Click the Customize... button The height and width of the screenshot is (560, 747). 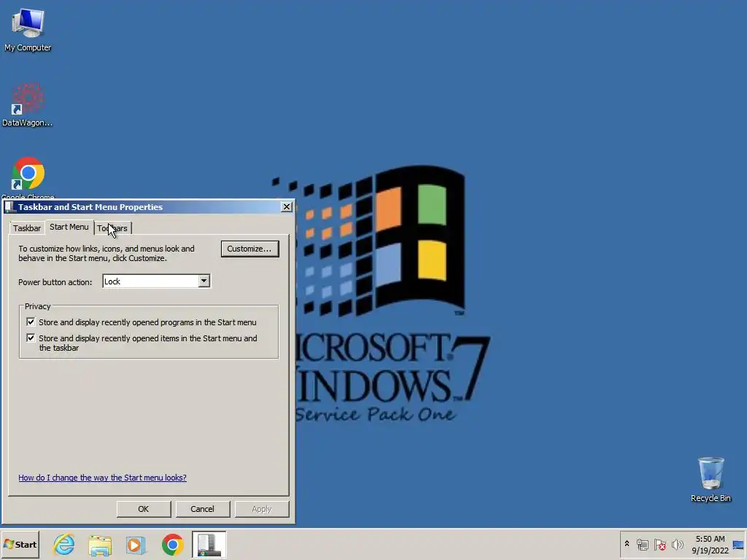pyautogui.click(x=249, y=249)
